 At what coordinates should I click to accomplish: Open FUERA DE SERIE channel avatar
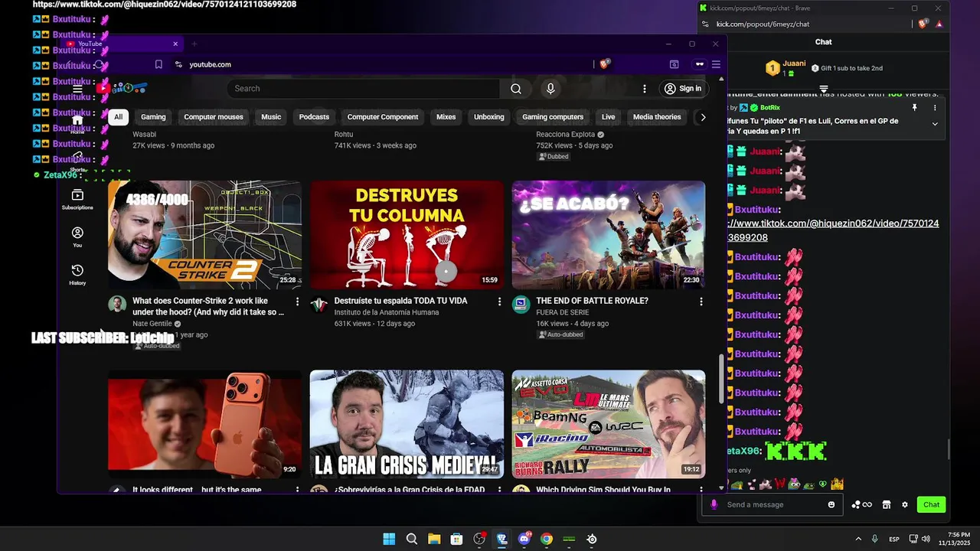[521, 305]
